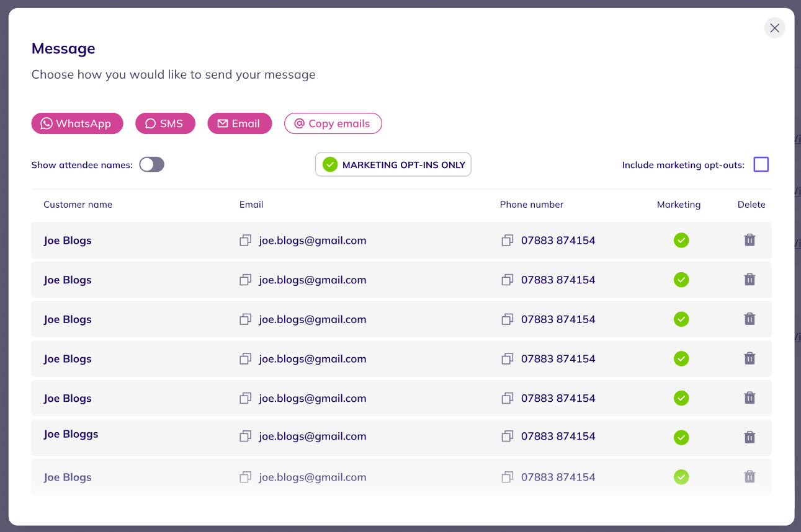Copy the email address in the first row

tap(246, 240)
